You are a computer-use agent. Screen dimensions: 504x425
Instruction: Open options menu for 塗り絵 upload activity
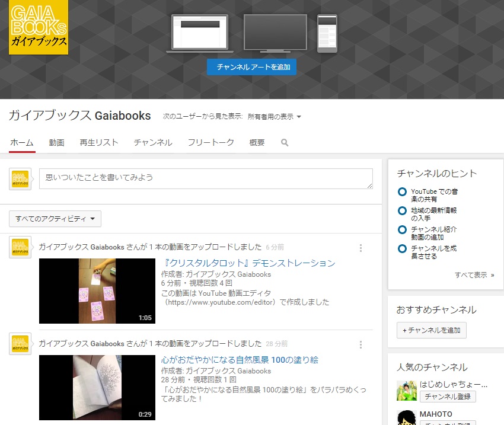tap(361, 345)
